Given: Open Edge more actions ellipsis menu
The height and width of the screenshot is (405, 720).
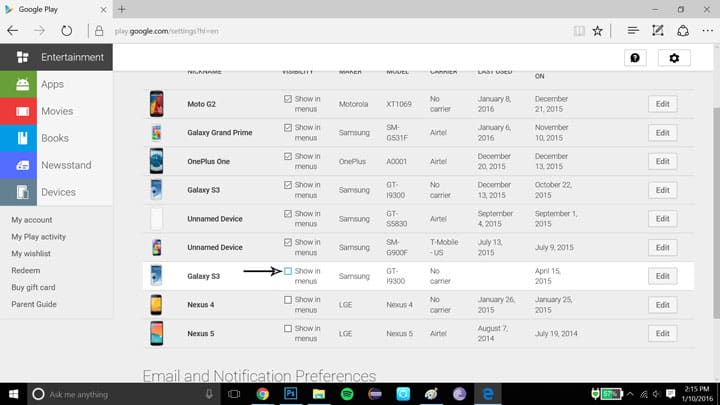Looking at the screenshot, I should coord(708,31).
